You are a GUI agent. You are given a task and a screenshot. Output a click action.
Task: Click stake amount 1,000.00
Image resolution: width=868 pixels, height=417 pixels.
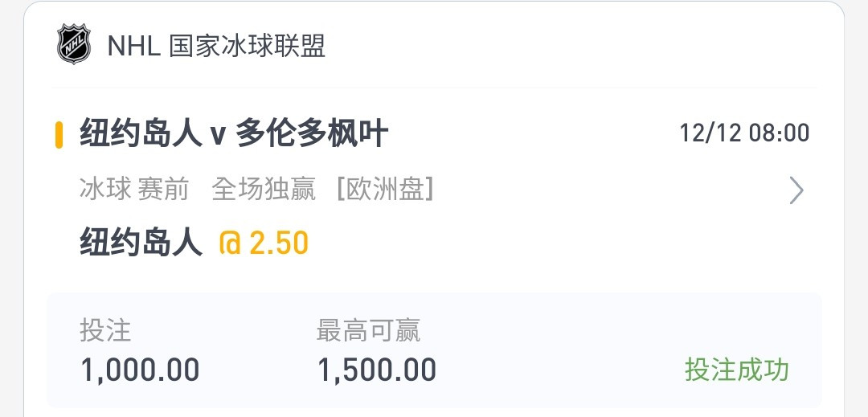click(x=140, y=370)
